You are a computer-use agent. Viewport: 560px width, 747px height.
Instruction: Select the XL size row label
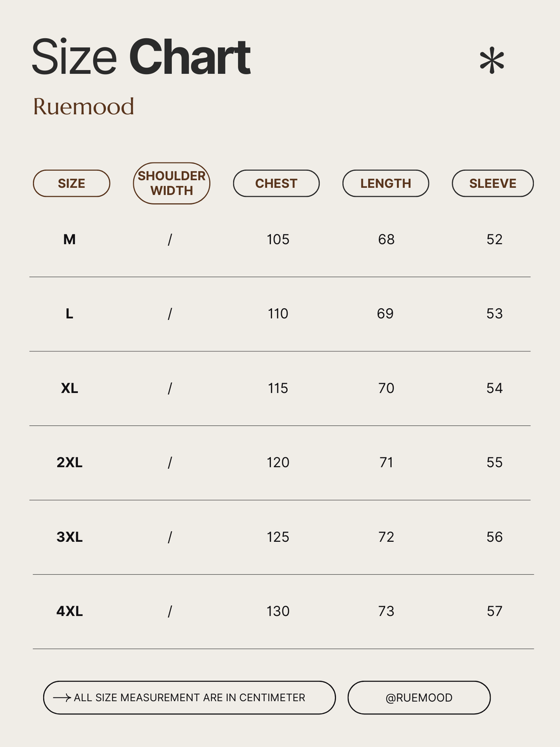[69, 388]
